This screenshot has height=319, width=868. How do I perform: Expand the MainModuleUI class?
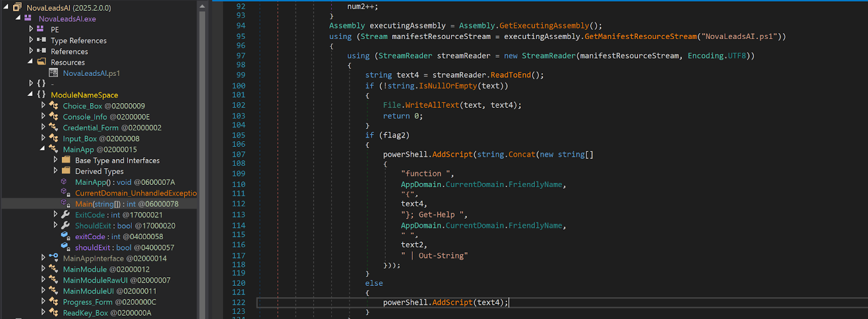[43, 290]
